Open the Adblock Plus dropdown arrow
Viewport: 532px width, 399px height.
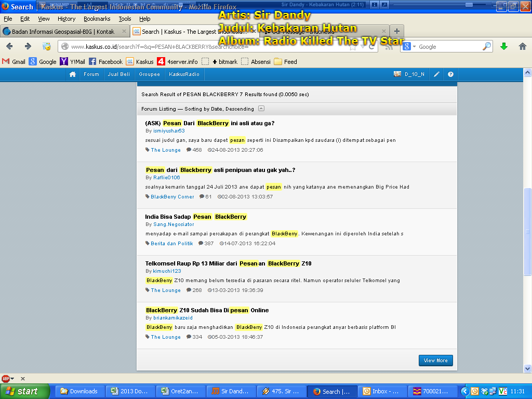tap(12, 379)
